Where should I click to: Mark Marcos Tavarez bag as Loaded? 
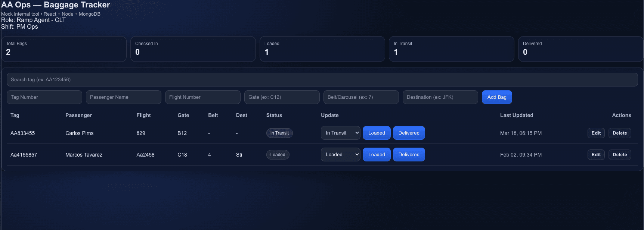click(x=377, y=155)
